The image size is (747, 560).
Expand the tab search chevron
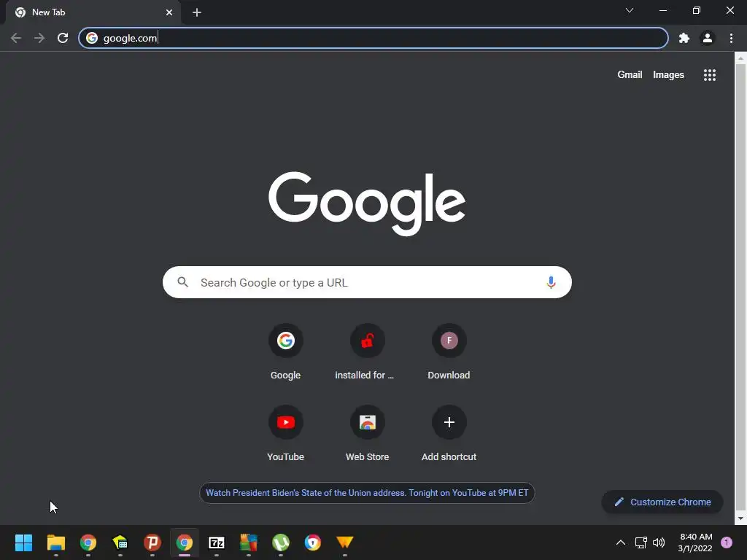tap(630, 10)
